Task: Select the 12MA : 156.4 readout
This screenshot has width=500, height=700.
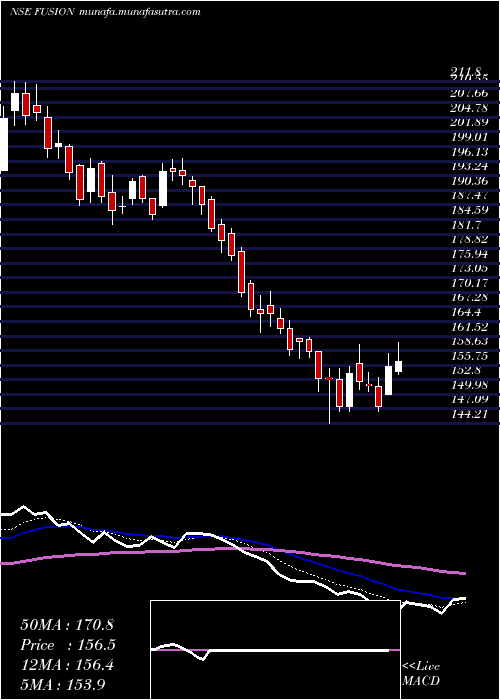Action: [x=67, y=666]
